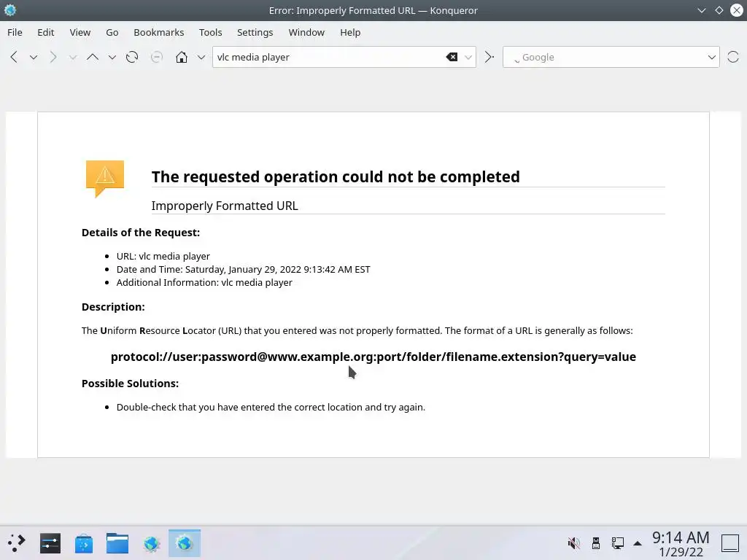Image resolution: width=747 pixels, height=560 pixels.
Task: Open the View menu
Action: (80, 32)
